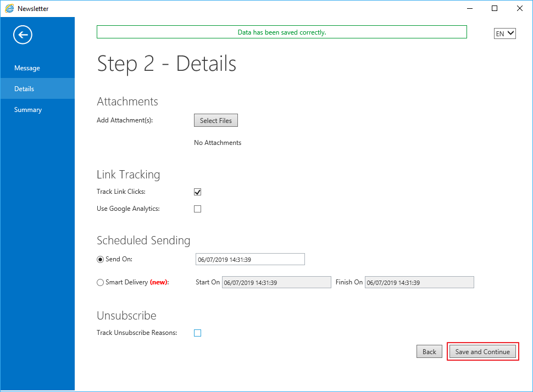Maximize the Newsletter window
This screenshot has height=392, width=533.
(495, 8)
